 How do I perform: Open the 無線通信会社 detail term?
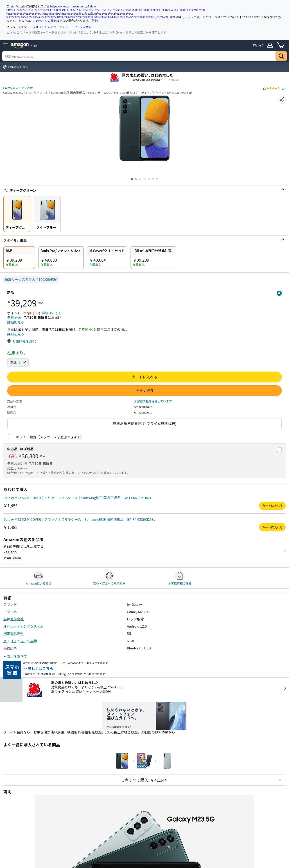[14, 619]
